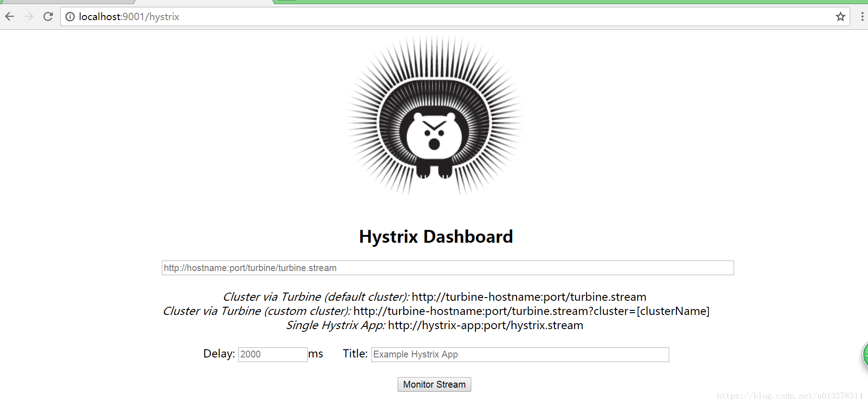Start monitoring with Monitor Stream button

tap(434, 384)
